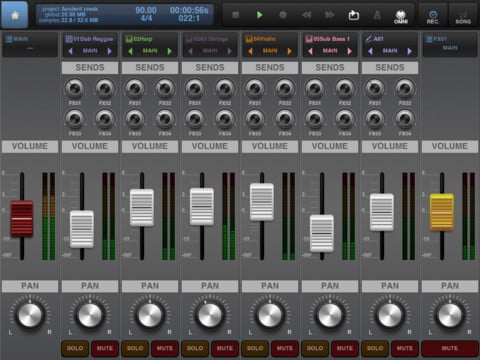Open the REC. panel button
Image resolution: width=480 pixels, height=360 pixels.
pyautogui.click(x=433, y=17)
